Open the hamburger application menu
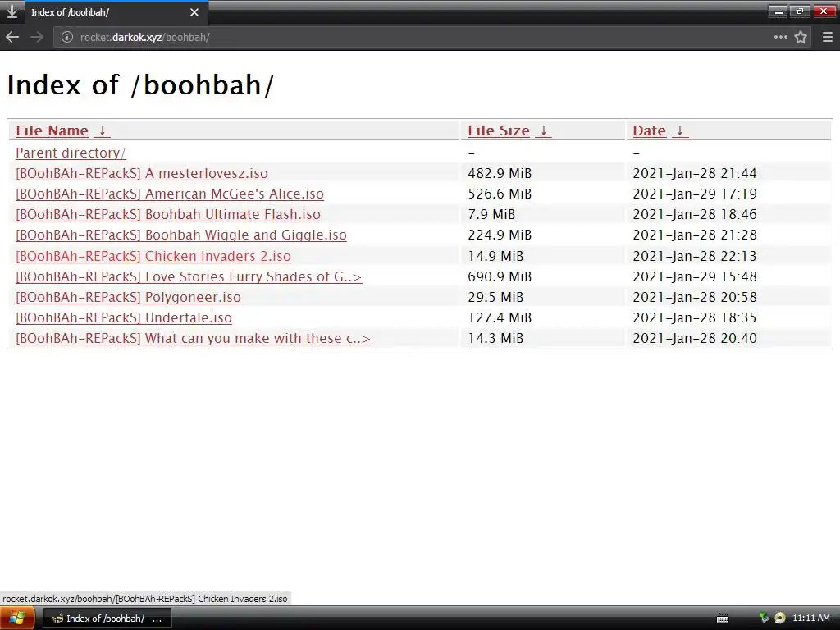Image resolution: width=840 pixels, height=630 pixels. [828, 37]
